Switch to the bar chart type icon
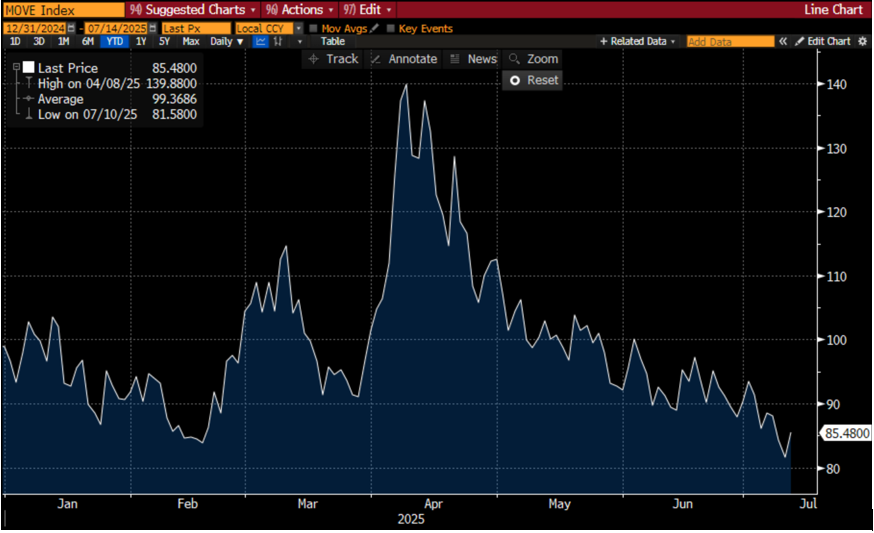 [x=278, y=41]
